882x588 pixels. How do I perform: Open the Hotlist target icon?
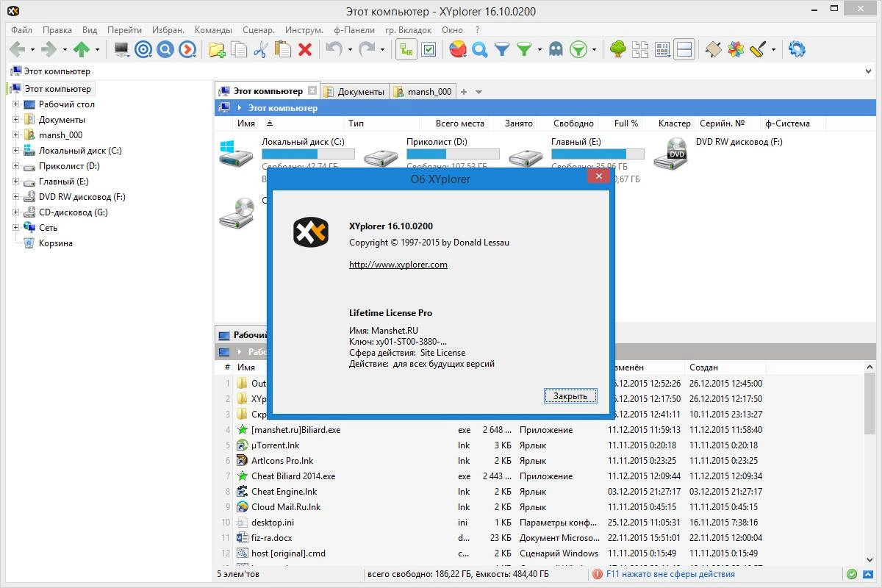144,49
